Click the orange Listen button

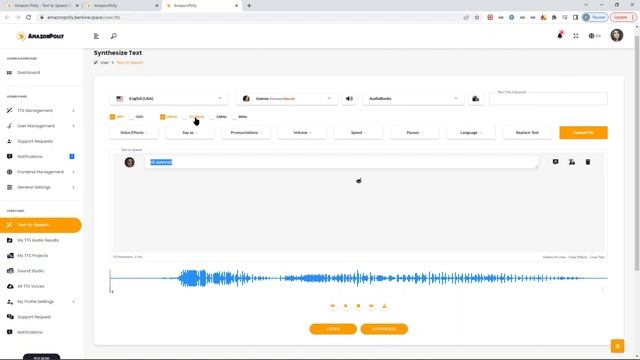pos(333,329)
